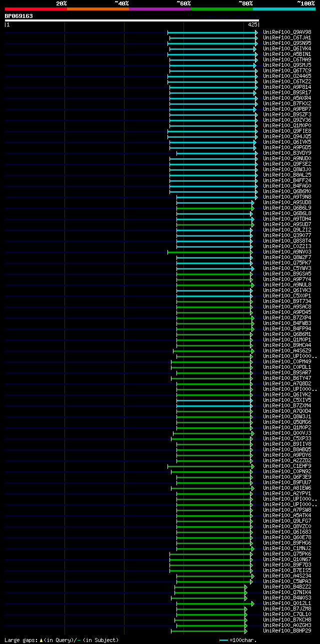This screenshot has height=644, width=320.
Task: Click the purple ~60% identity legend segment
Action: 160,8
